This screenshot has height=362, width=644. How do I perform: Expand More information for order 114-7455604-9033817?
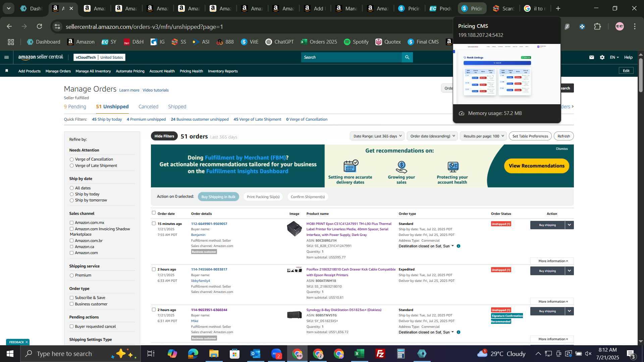[552, 301]
